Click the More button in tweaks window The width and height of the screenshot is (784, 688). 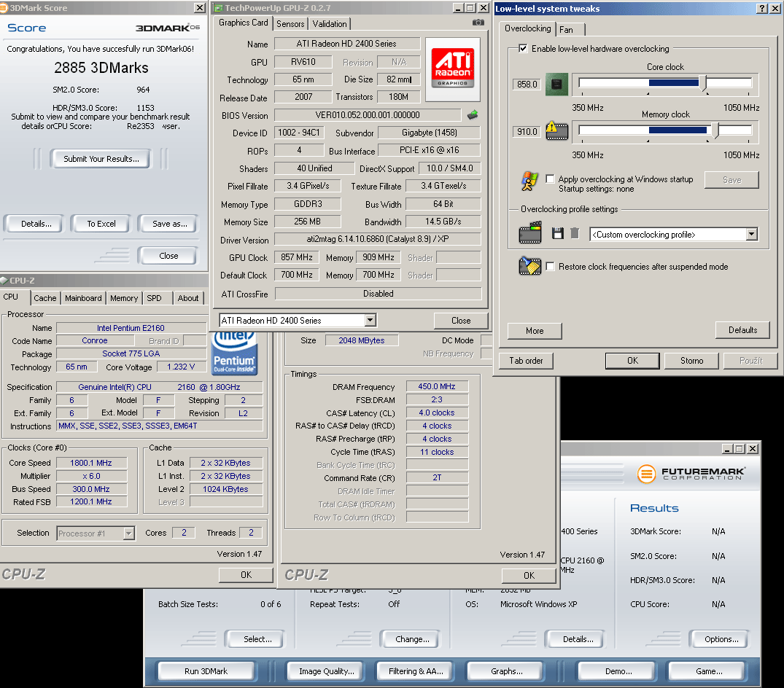point(535,331)
